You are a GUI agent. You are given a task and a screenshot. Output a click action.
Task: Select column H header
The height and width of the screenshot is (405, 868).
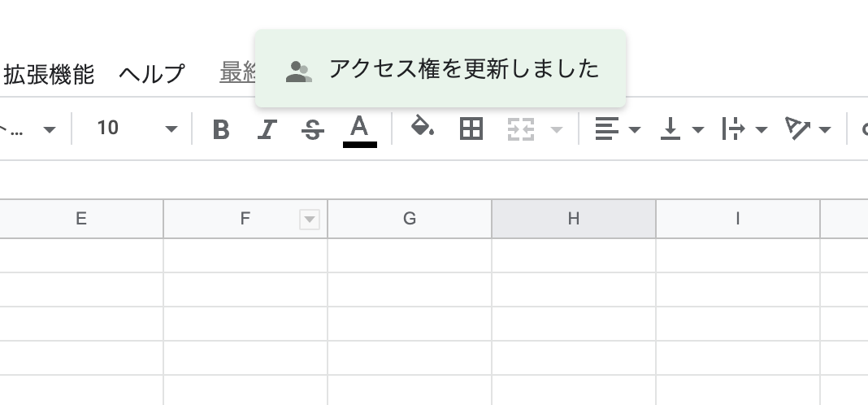(574, 219)
